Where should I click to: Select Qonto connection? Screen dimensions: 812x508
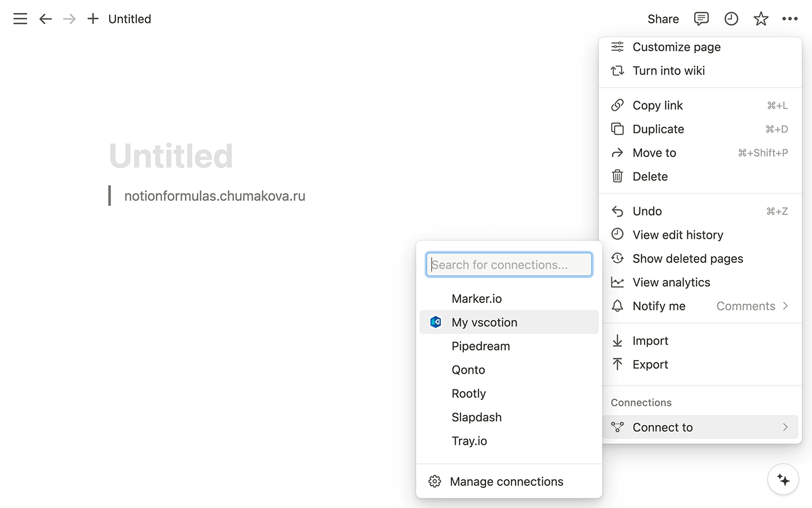509,370
